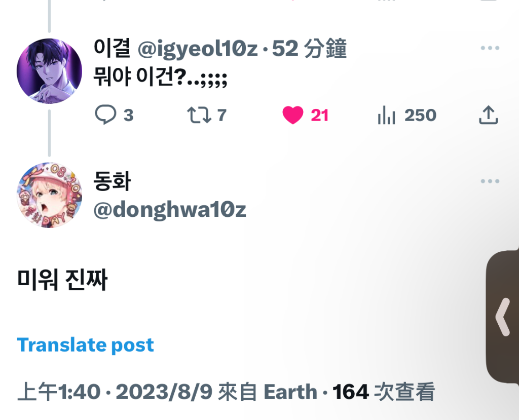This screenshot has height=420, width=519.
Task: Open the 164 次查看 view count
Action: [383, 392]
